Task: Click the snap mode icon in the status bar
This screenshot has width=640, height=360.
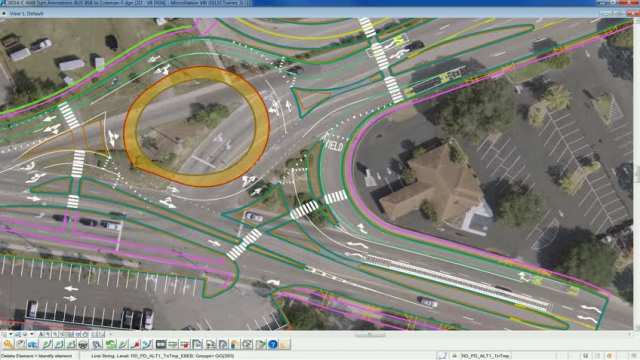Action: click(x=442, y=356)
